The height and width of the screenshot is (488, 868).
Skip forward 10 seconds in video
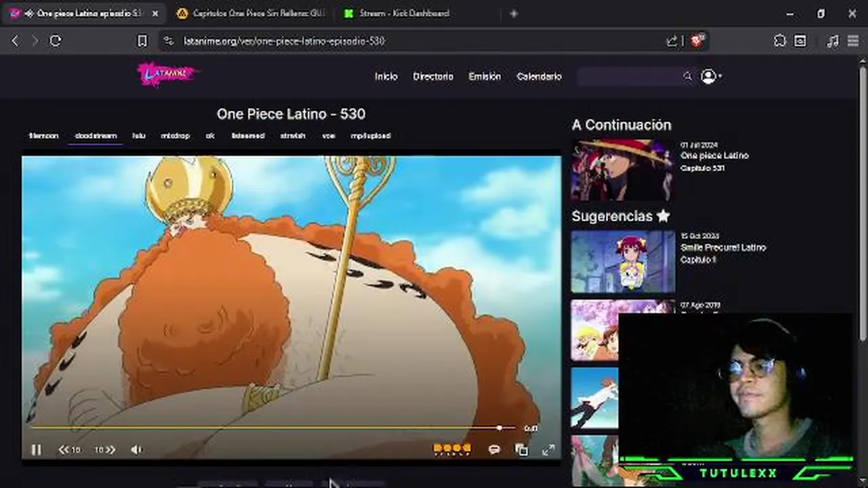click(x=104, y=449)
